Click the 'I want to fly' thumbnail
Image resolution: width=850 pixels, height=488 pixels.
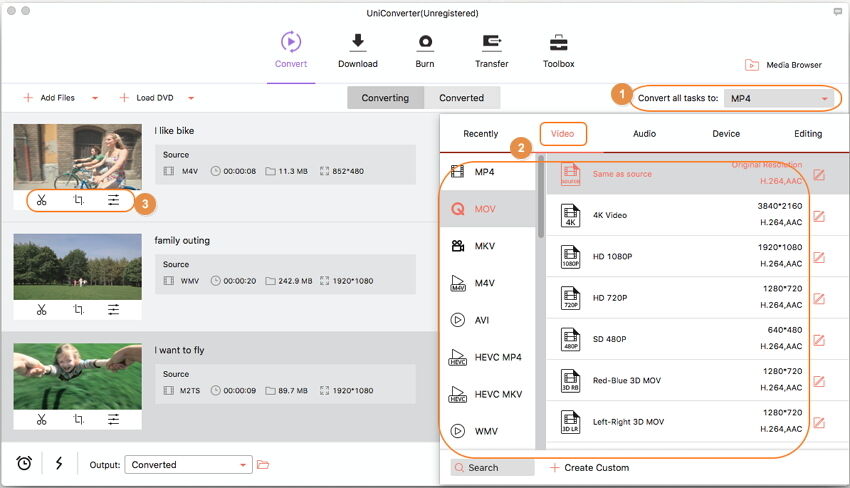(x=78, y=376)
